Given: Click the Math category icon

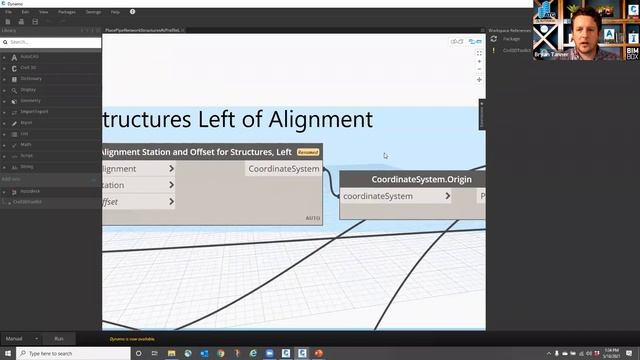Looking at the screenshot, I should [14, 145].
